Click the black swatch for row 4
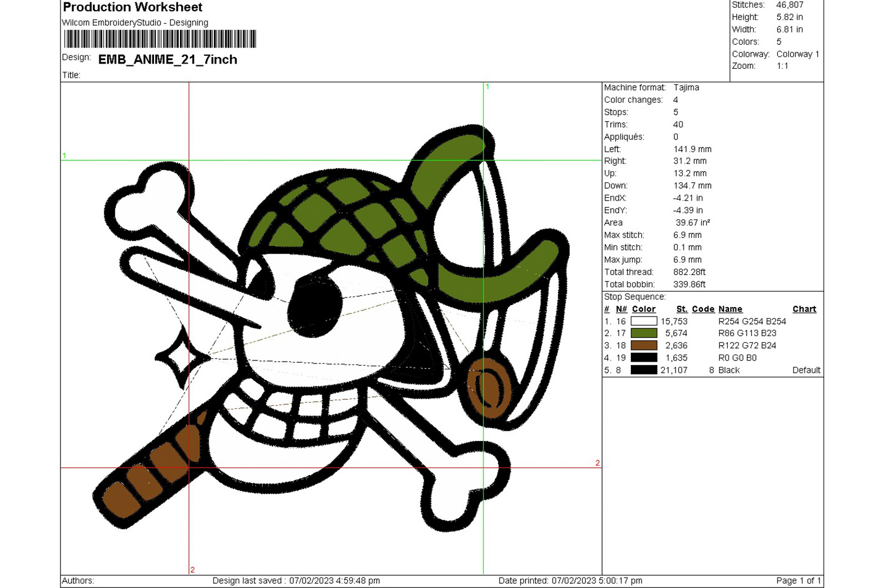This screenshot has width=883, height=588. point(644,358)
